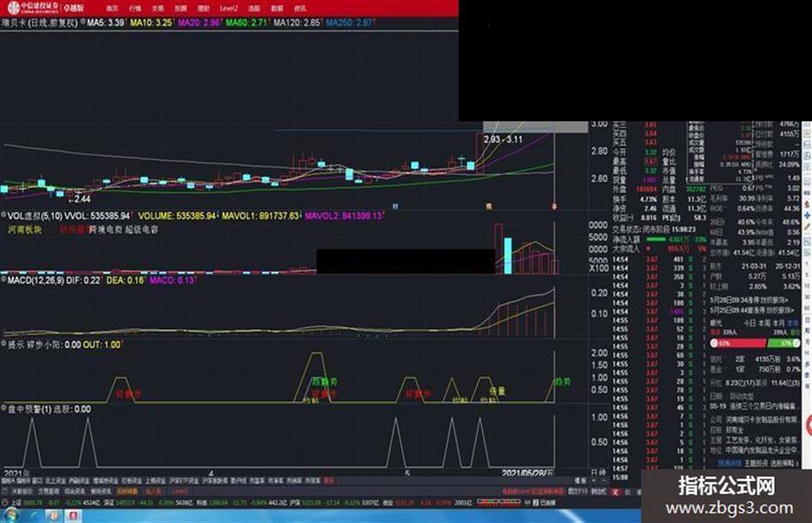Image resolution: width=812 pixels, height=523 pixels.
Task: Open the 交易 menu
Action: 158,9
